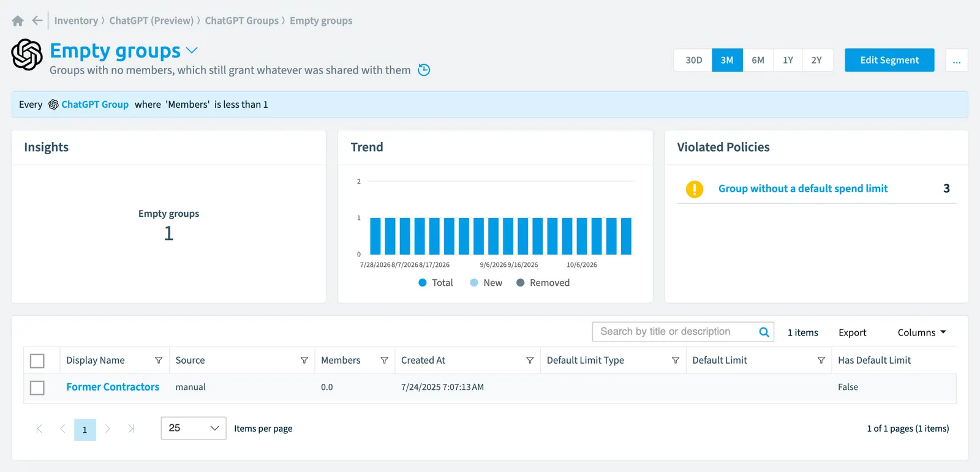The height and width of the screenshot is (472, 980).
Task: Select the 1Y time range
Action: click(788, 60)
